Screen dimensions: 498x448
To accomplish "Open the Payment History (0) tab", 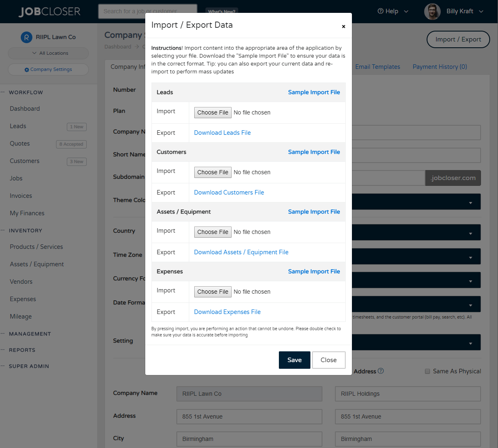I will (x=439, y=67).
